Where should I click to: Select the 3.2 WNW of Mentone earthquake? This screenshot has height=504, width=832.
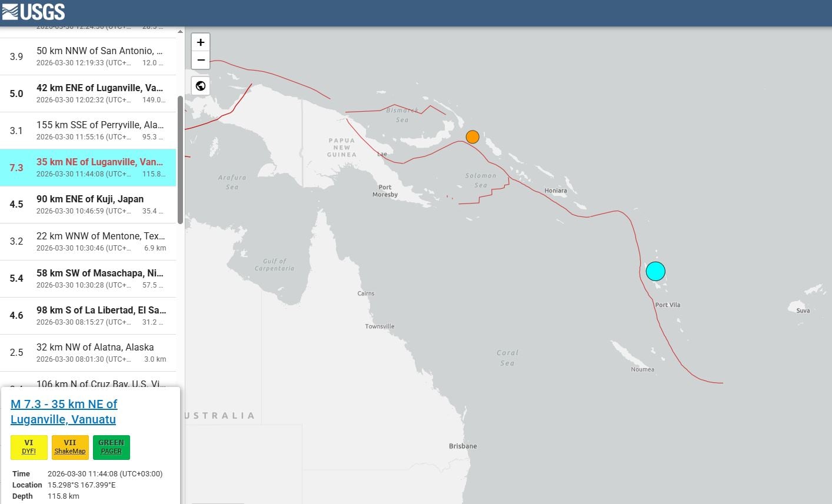coord(88,242)
